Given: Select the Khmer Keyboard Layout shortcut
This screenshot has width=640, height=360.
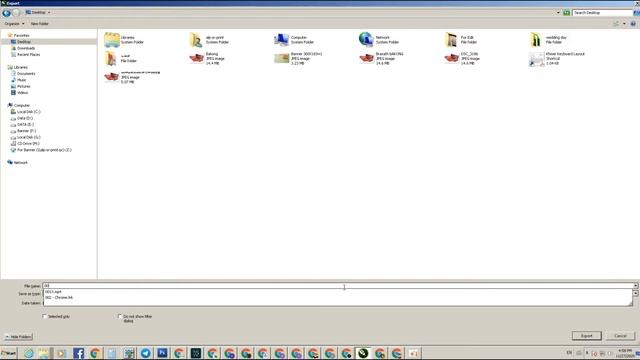Looking at the screenshot, I should (536, 59).
